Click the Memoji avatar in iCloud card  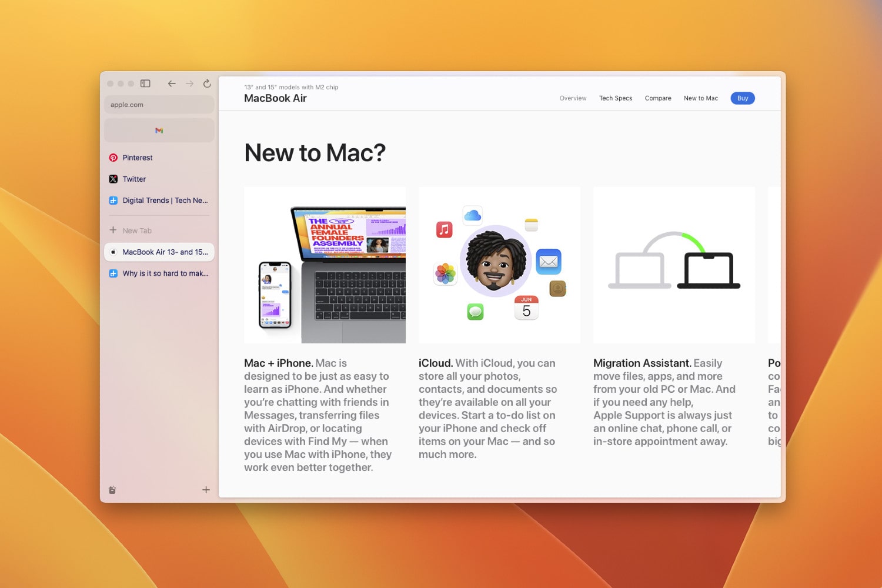coord(496,260)
